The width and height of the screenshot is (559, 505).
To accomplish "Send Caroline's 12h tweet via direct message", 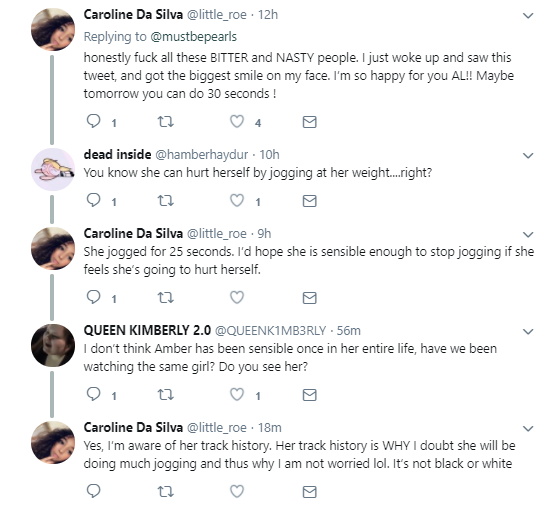I will pyautogui.click(x=309, y=122).
